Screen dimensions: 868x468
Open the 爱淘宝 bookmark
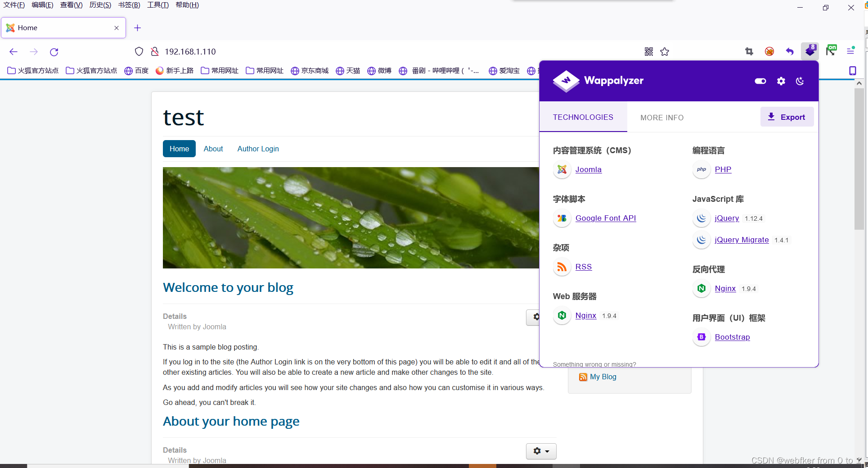(504, 71)
